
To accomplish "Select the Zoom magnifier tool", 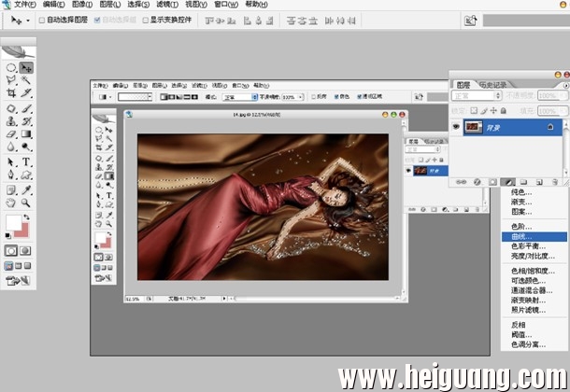I will pos(26,203).
